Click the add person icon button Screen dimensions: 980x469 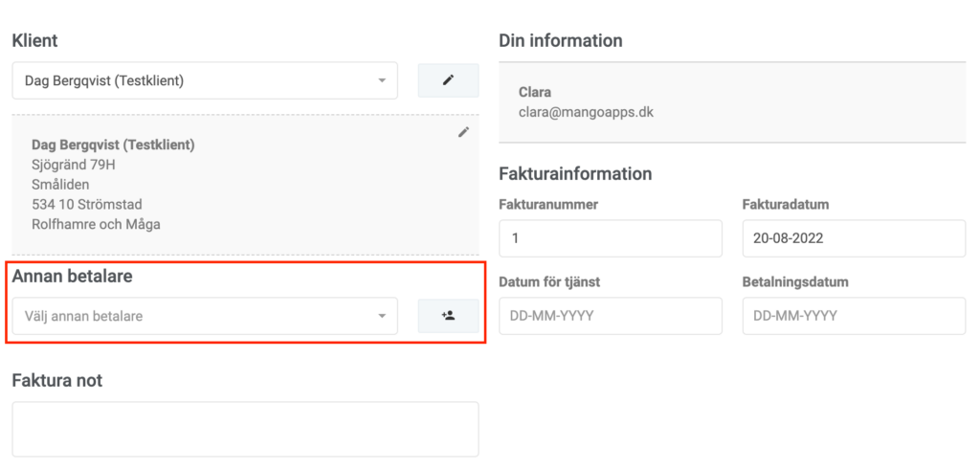click(448, 316)
